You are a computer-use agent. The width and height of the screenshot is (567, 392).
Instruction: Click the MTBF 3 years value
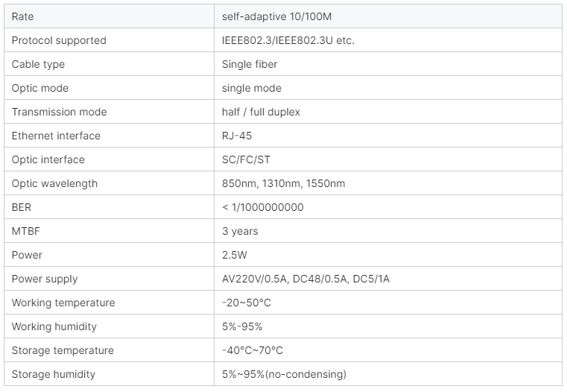pyautogui.click(x=240, y=231)
